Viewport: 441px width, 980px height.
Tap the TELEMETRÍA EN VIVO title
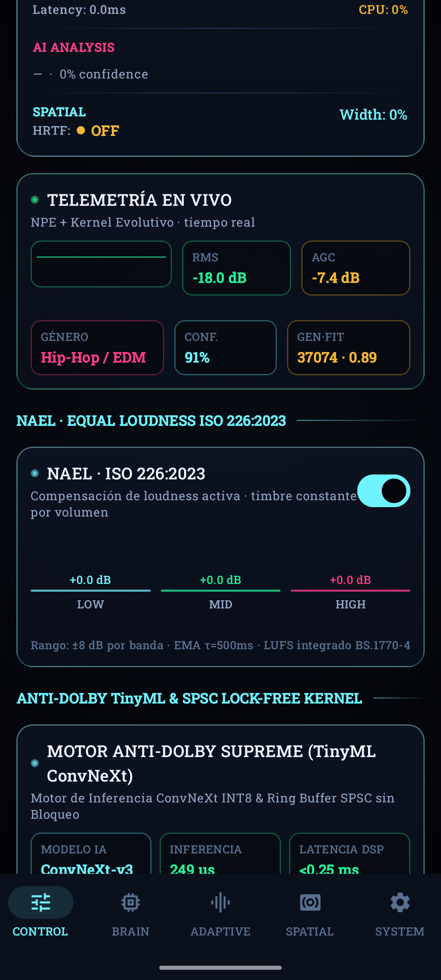pos(139,200)
